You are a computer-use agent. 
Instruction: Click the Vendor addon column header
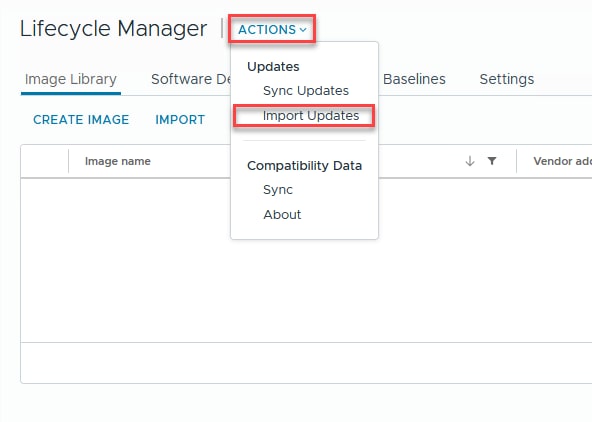pos(563,161)
